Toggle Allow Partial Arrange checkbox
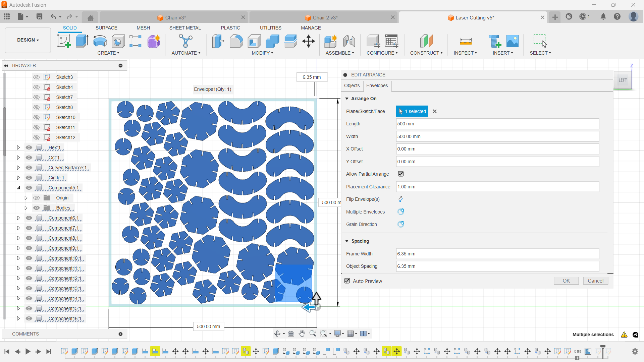The image size is (644, 362). point(401,174)
